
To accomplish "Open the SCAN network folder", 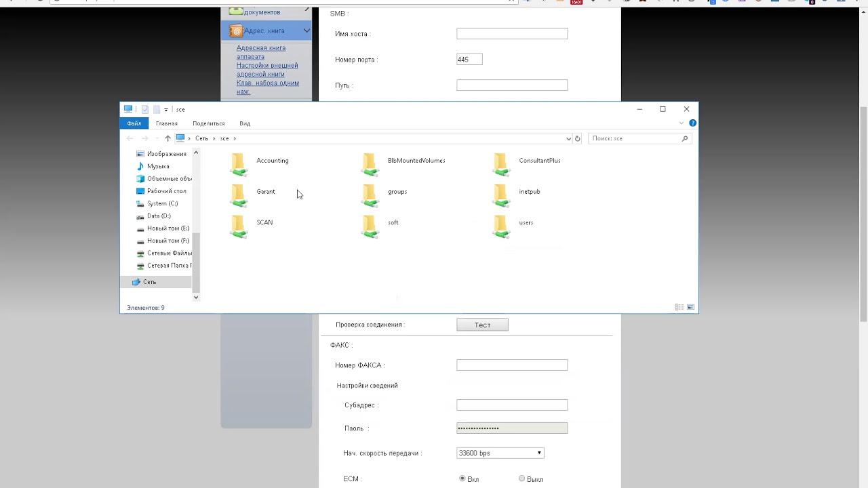I will click(x=252, y=226).
